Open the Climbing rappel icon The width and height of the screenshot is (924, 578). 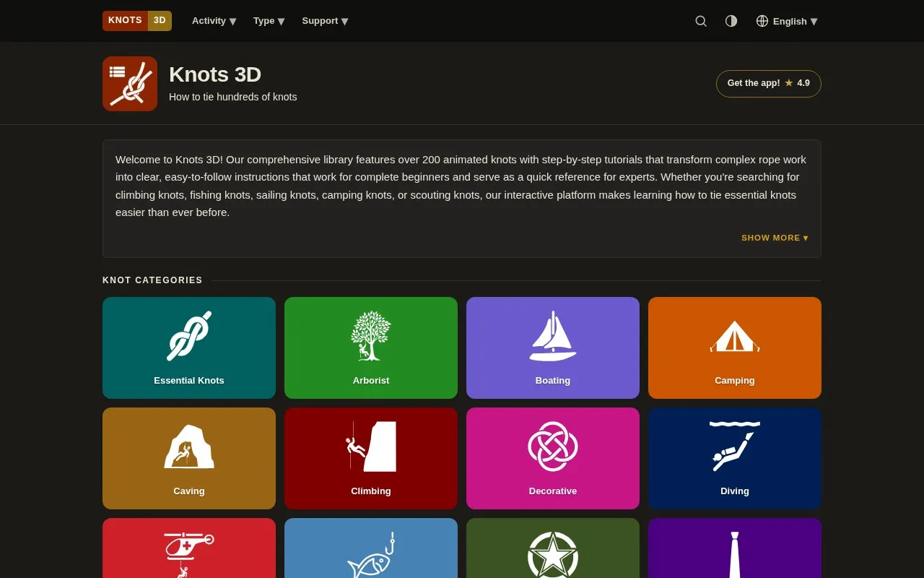(x=371, y=447)
